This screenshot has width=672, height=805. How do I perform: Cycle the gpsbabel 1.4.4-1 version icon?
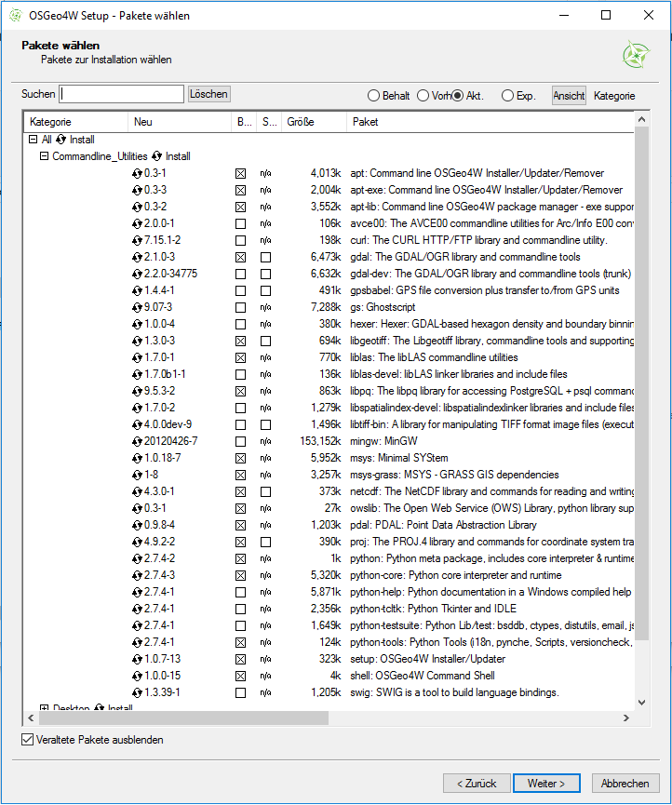coord(137,291)
